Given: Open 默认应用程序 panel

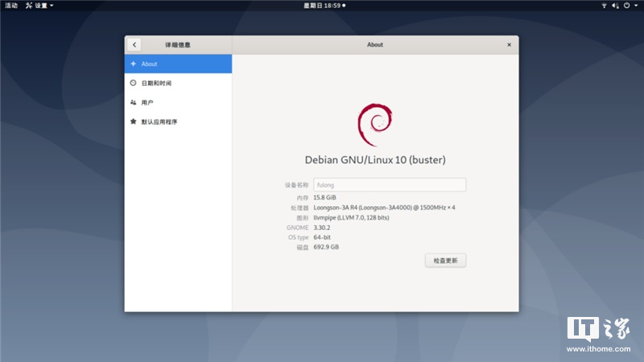Looking at the screenshot, I should pyautogui.click(x=178, y=122).
